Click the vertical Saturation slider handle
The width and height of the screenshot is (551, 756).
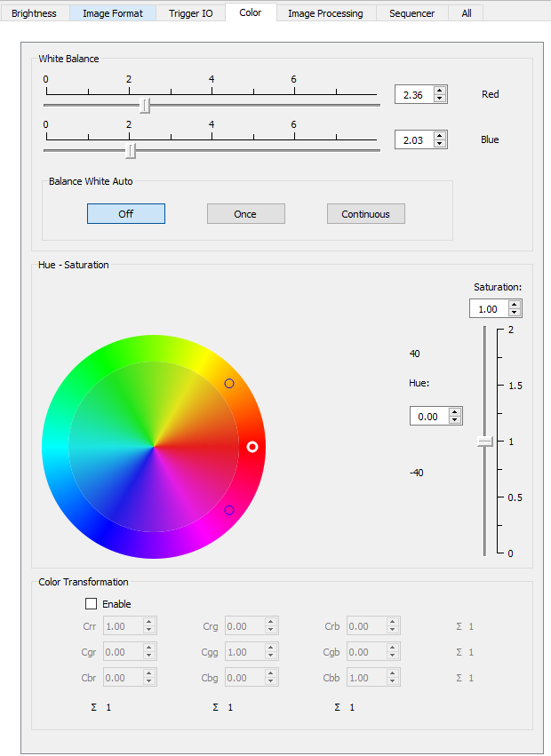point(485,442)
